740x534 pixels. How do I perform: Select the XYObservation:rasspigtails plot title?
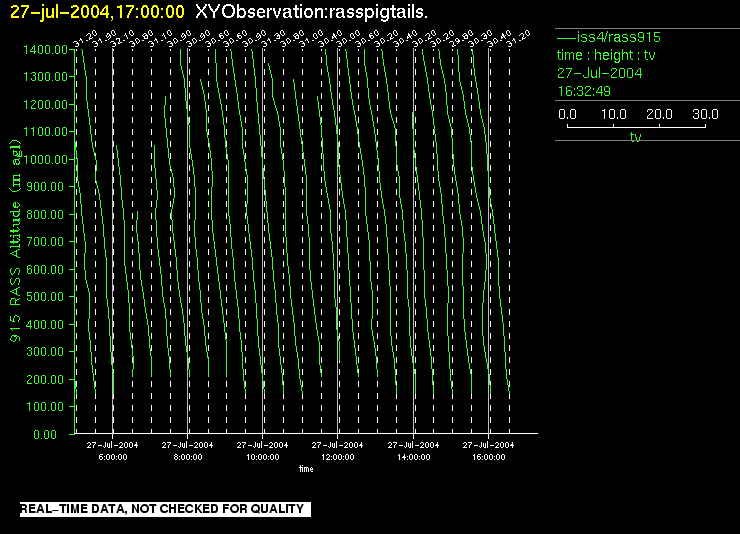tap(313, 11)
